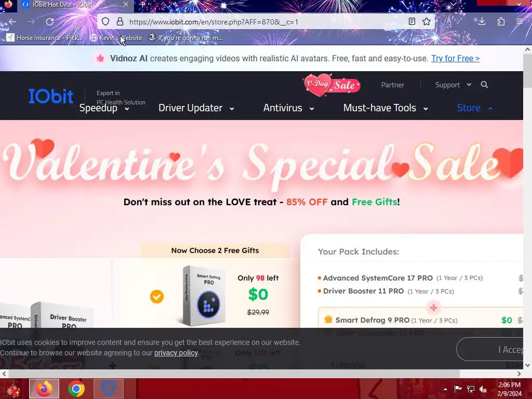This screenshot has height=399, width=532.
Task: Reload the page with the refresh icon
Action: point(50,22)
